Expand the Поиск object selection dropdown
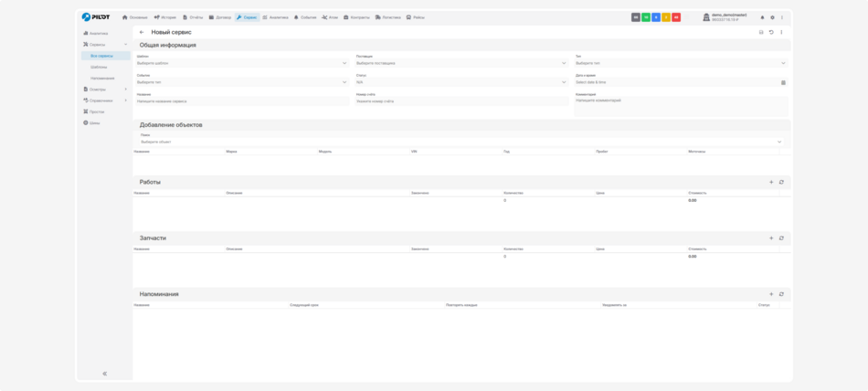868x391 pixels. (460, 142)
